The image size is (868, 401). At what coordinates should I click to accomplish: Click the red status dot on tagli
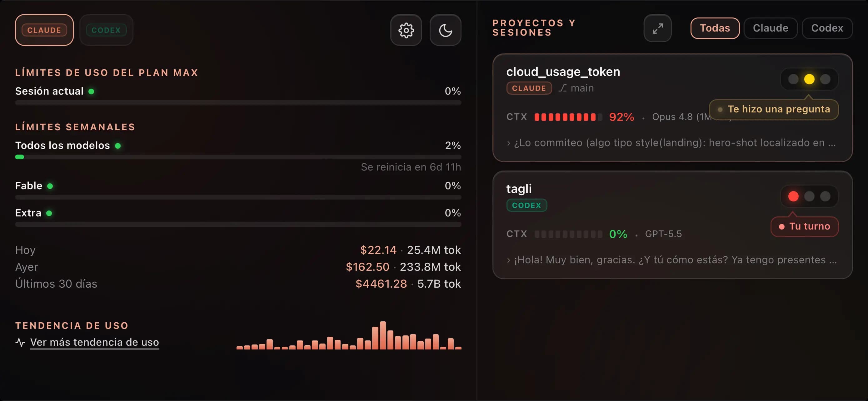793,196
